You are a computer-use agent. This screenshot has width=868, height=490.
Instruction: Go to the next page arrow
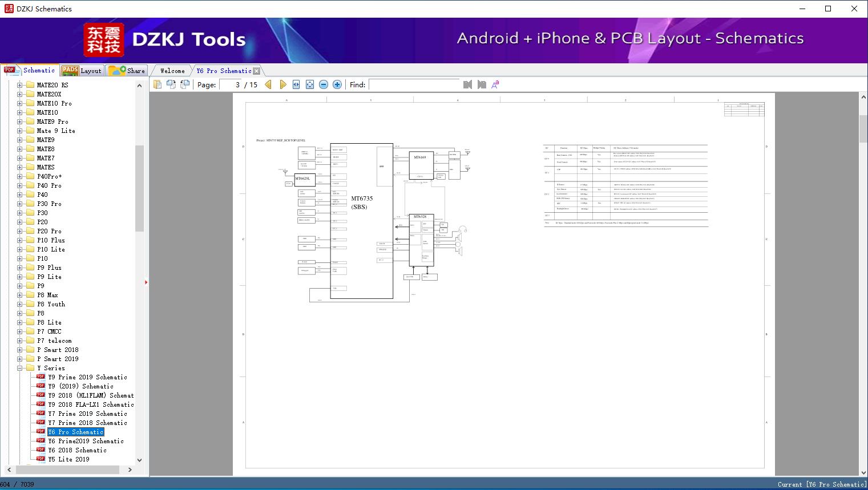[282, 84]
